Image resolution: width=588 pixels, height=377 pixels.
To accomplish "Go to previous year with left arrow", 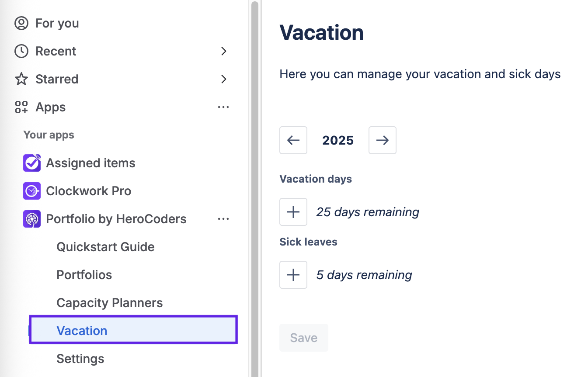I will coord(293,140).
